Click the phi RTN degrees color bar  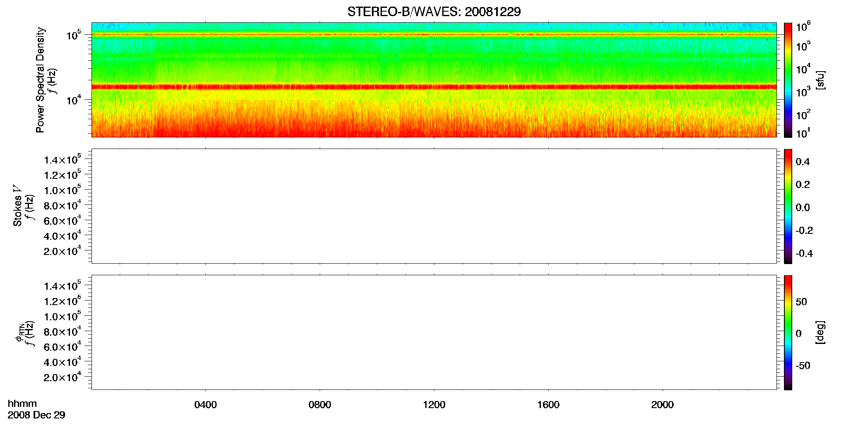[788, 332]
